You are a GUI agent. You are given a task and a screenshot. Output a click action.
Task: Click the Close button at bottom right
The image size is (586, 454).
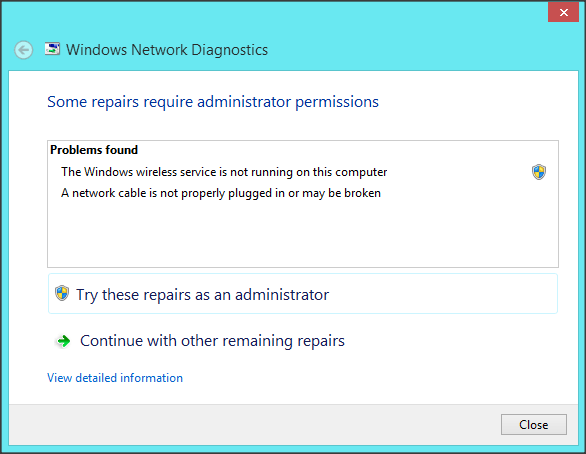(534, 424)
